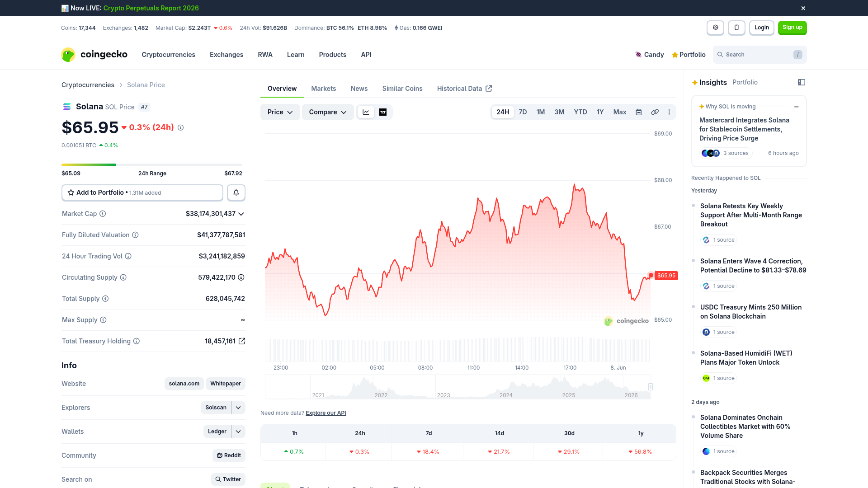The image size is (868, 488).
Task: Select the YTD chart range
Action: point(580,112)
